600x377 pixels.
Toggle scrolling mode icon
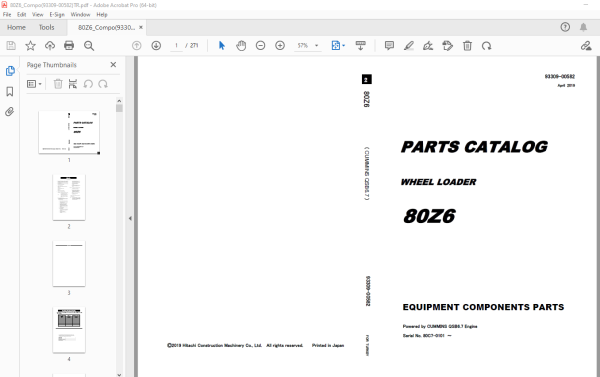tap(360, 46)
